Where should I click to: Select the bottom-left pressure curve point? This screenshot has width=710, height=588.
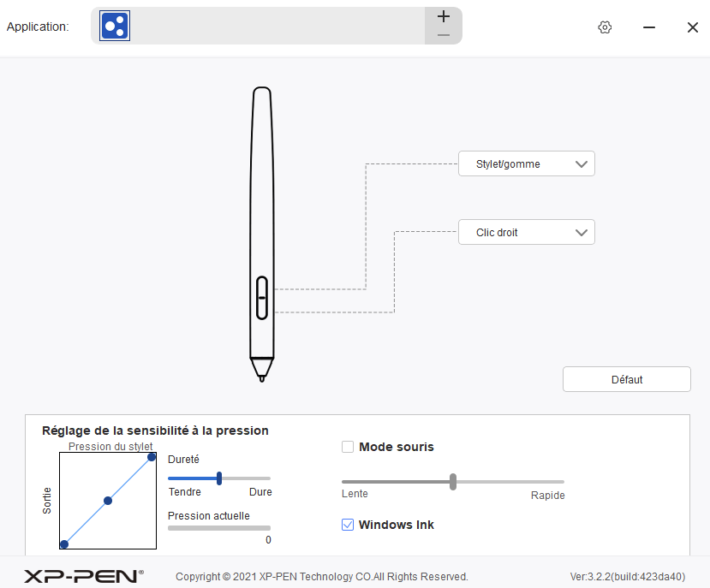(x=64, y=544)
